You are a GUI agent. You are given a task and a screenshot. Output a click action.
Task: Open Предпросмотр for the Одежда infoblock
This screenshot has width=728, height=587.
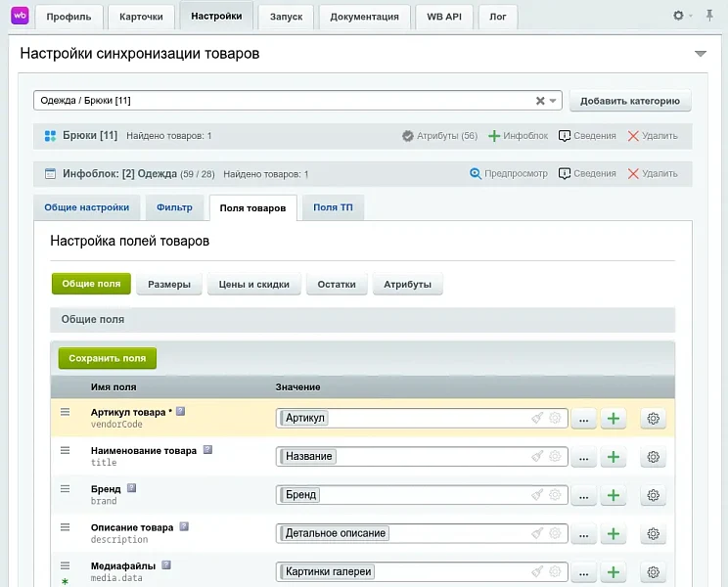coord(509,173)
